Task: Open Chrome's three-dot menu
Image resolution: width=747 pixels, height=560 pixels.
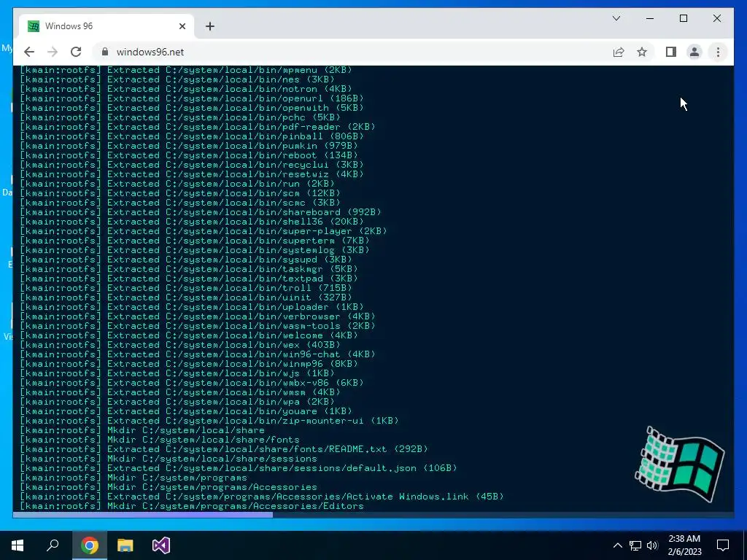Action: (718, 52)
